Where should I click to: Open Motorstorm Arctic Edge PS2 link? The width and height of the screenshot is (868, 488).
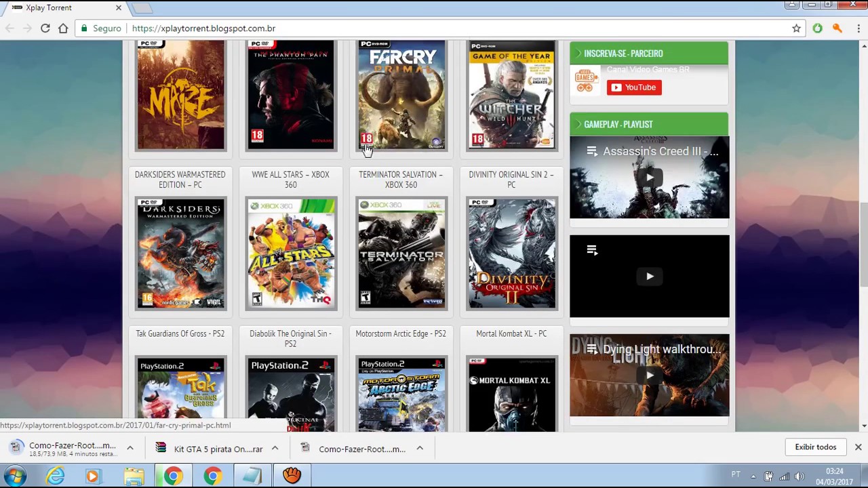tap(401, 333)
